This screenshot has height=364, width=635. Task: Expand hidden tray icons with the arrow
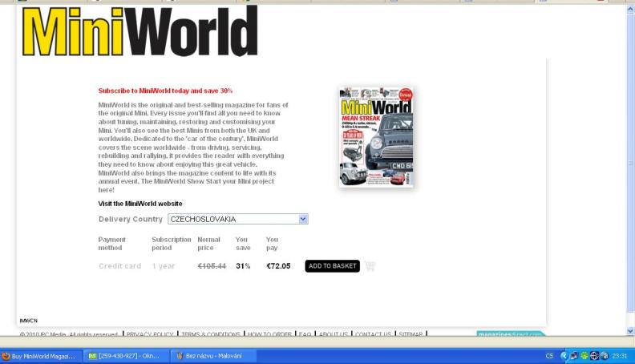(564, 356)
